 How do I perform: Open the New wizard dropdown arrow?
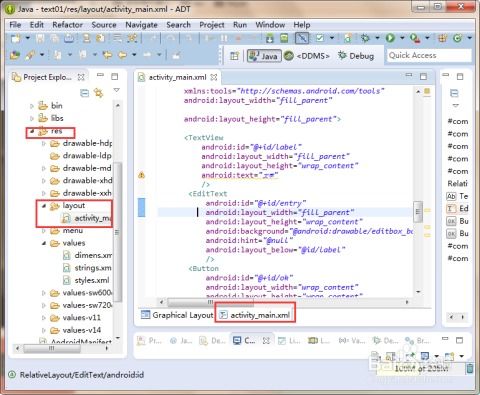pos(27,38)
